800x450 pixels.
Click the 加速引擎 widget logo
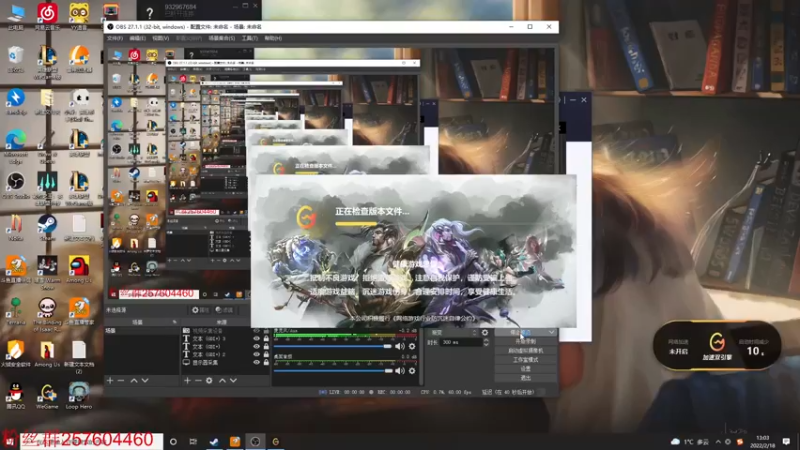[717, 343]
